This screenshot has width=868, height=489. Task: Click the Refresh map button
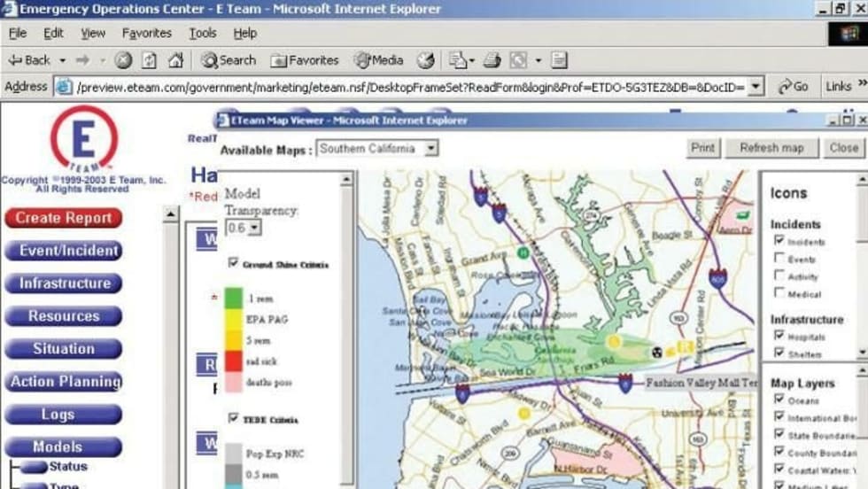pos(771,148)
